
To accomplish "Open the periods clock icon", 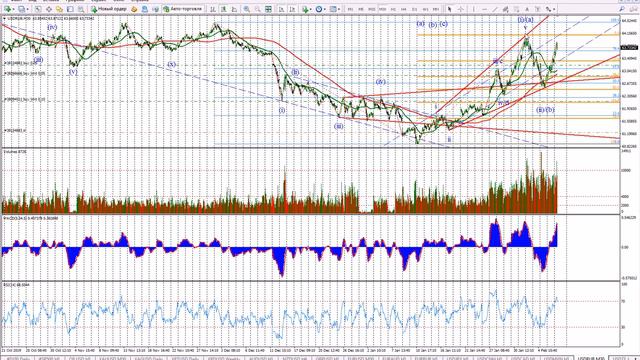I will pyautogui.click(x=319, y=9).
